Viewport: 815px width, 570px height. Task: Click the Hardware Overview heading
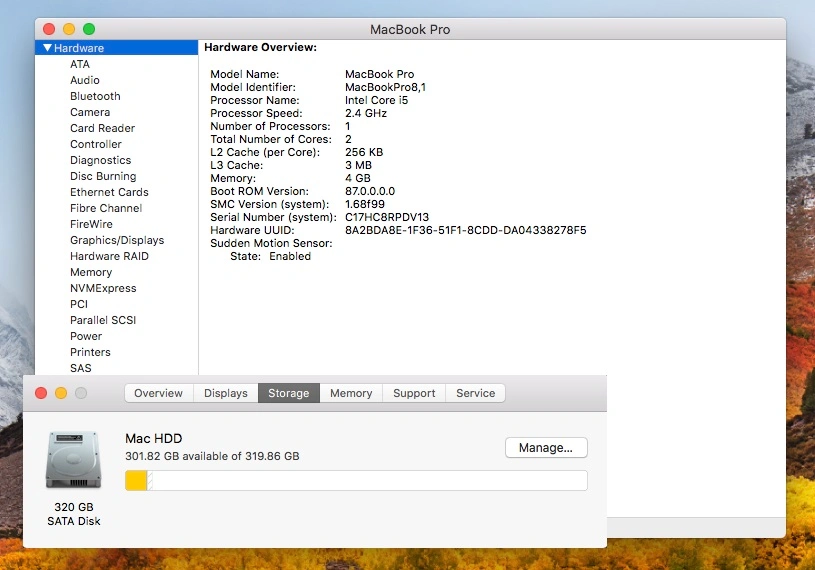tap(260, 47)
